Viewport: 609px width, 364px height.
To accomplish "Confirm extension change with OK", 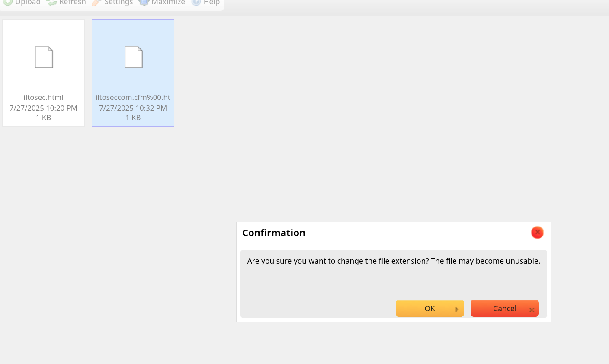I will (x=430, y=309).
